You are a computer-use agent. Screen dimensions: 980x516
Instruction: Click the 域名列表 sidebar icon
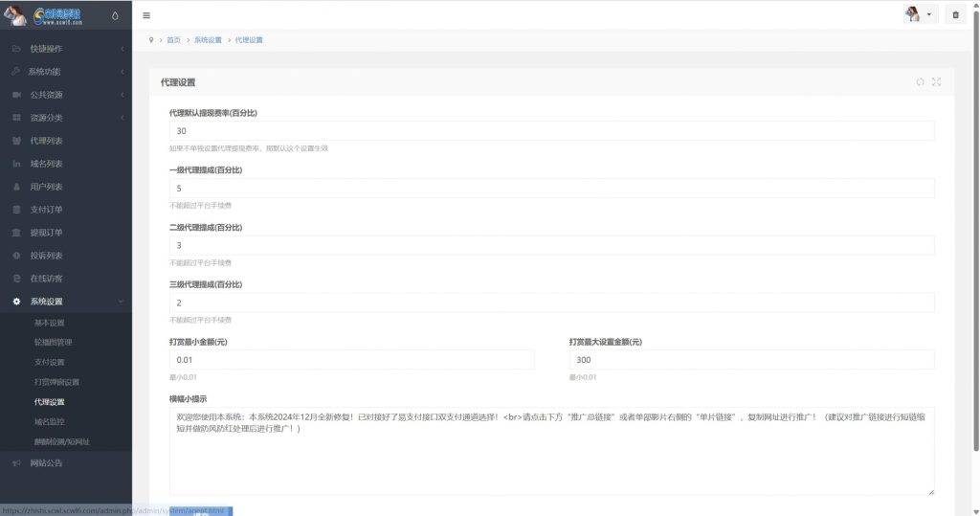click(x=17, y=164)
